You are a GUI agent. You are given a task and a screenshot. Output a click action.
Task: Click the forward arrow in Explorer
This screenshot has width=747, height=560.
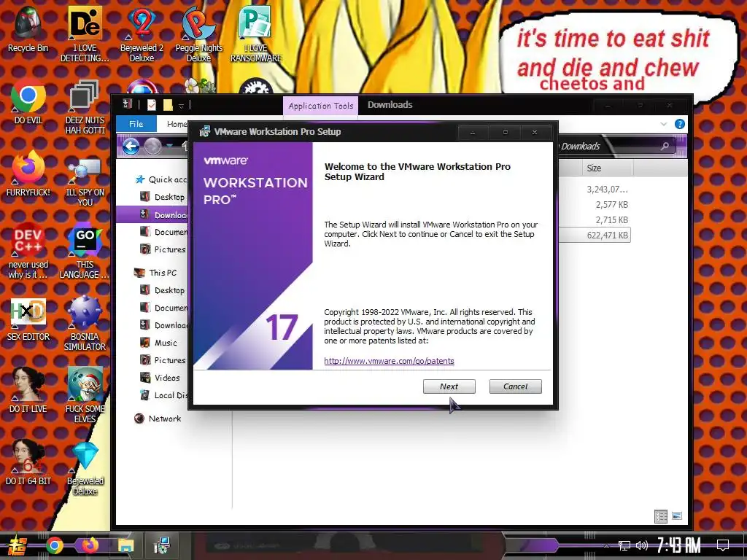point(152,146)
